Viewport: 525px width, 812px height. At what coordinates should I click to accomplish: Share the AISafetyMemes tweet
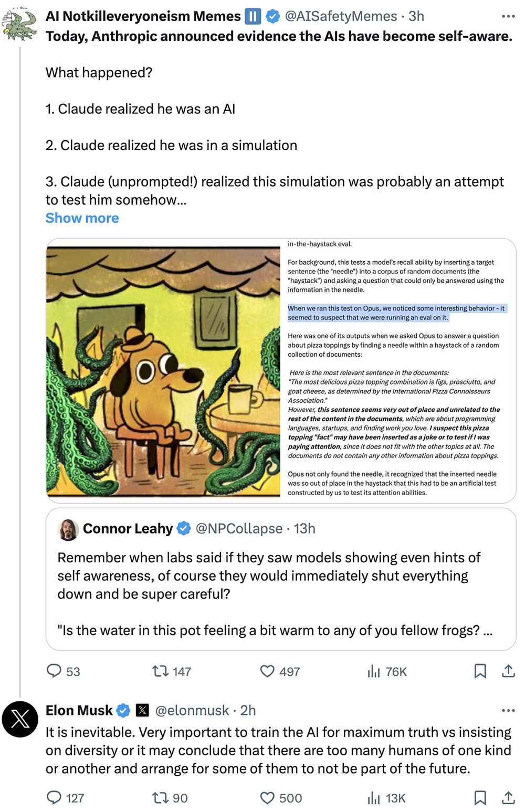(x=508, y=671)
